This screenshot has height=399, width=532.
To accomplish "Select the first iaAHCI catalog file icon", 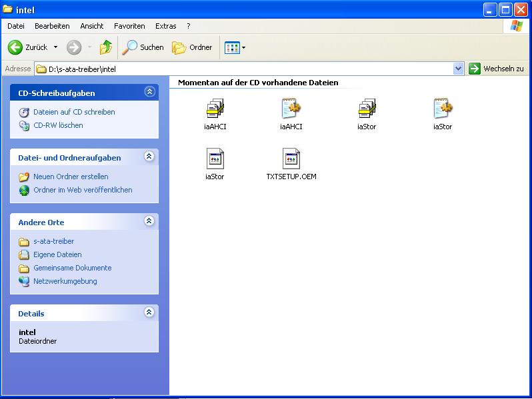I will [215, 109].
